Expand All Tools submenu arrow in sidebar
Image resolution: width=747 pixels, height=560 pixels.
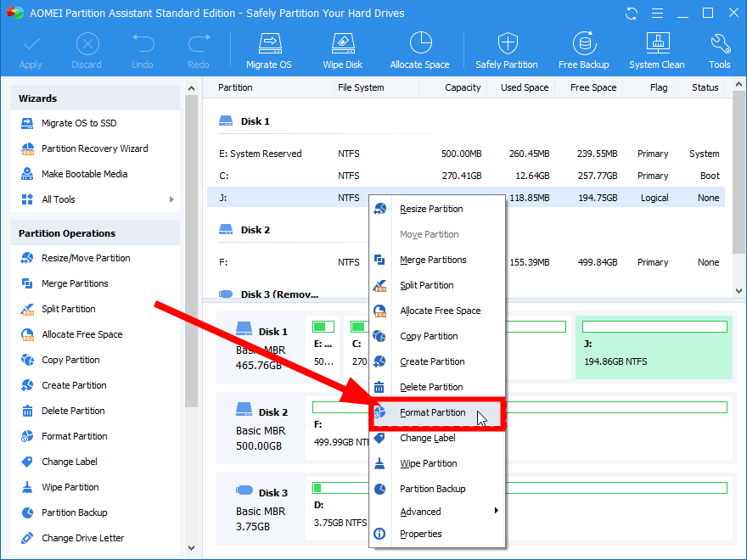tap(171, 199)
